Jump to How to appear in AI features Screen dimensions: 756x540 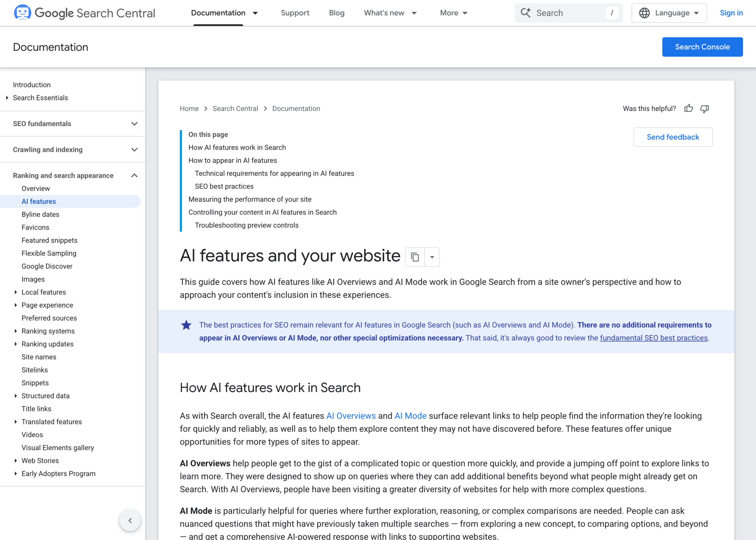click(x=232, y=160)
